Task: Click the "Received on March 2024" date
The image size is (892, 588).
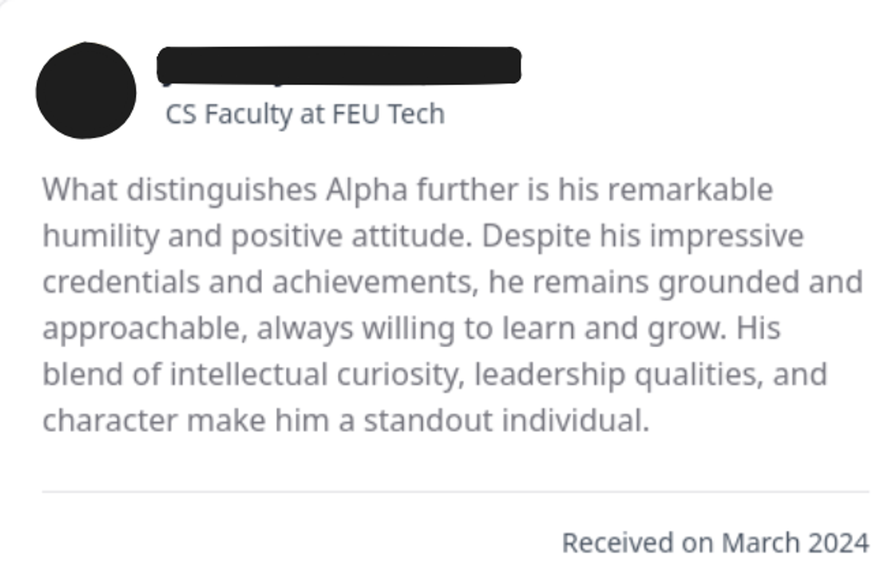Action: [715, 543]
